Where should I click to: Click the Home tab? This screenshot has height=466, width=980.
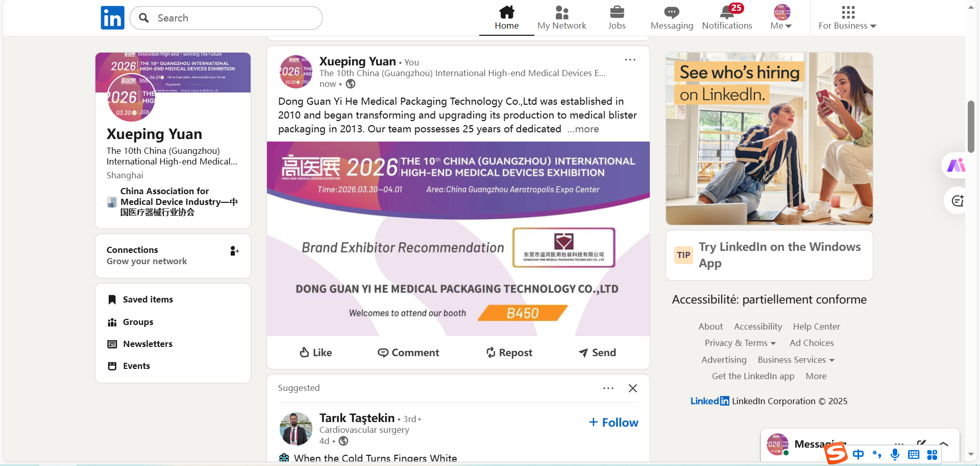[506, 18]
